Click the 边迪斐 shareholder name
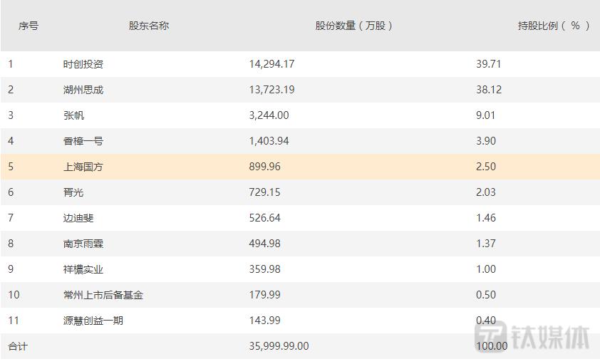 [x=78, y=218]
